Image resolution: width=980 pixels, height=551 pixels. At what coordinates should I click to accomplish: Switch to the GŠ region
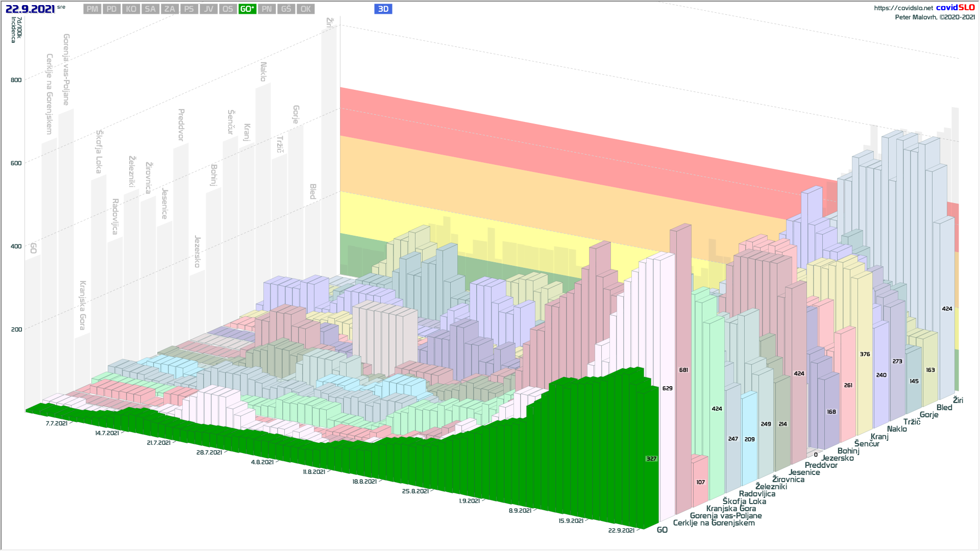tap(286, 9)
